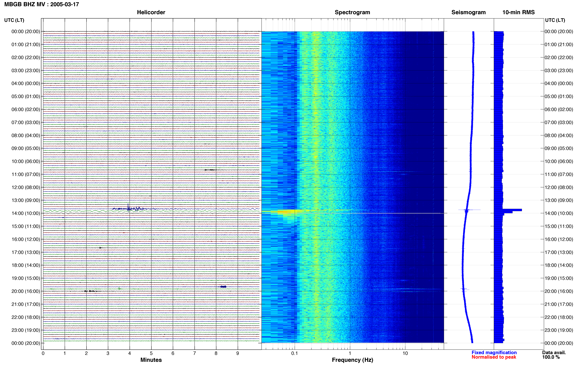The image size is (588, 368).
Task: Click the station title MBGB BHZ MV : 2005-03-17
Action: [42, 4]
